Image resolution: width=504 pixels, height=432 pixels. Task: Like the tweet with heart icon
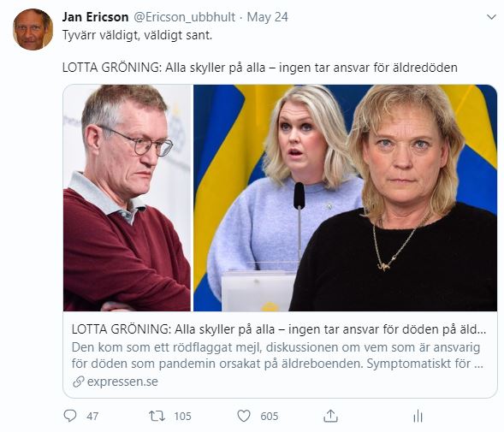[244, 416]
